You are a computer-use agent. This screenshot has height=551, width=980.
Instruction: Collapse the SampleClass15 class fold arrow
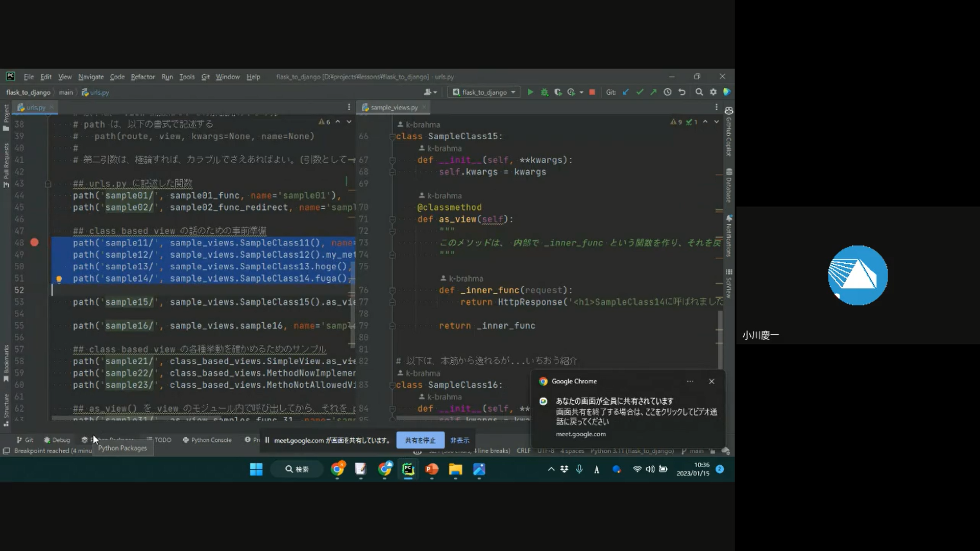pyautogui.click(x=392, y=137)
